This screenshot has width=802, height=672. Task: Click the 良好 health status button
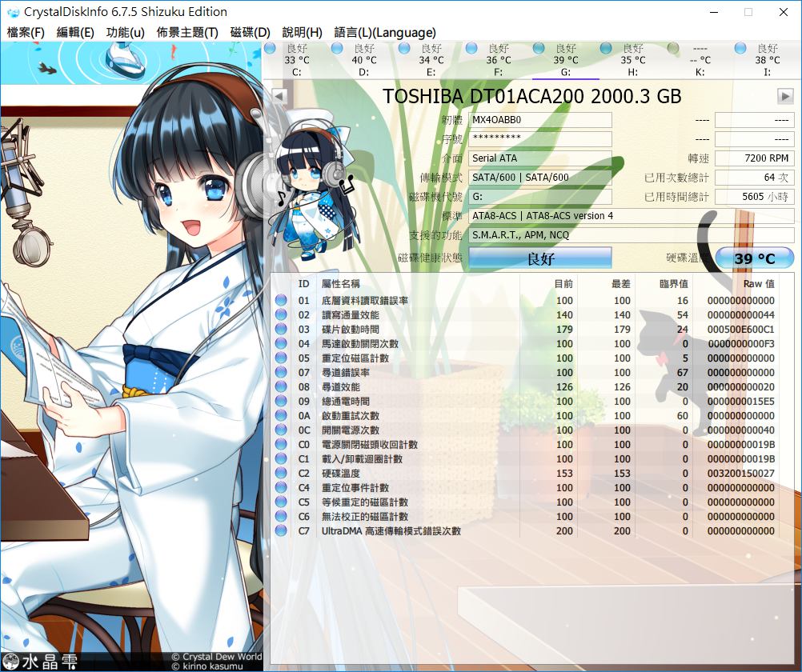[x=540, y=258]
